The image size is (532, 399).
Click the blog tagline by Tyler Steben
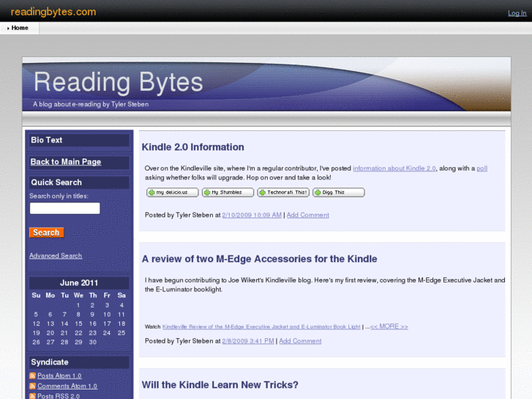click(91, 104)
